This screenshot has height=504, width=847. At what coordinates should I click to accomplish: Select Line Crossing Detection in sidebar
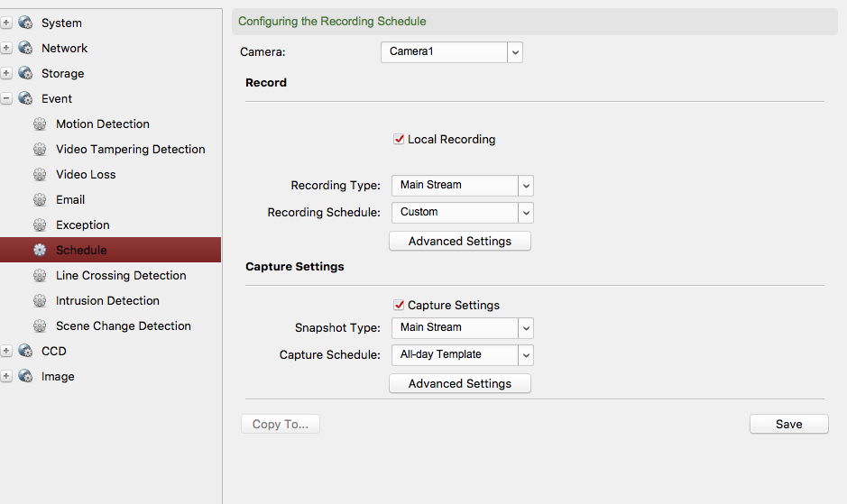tap(121, 276)
